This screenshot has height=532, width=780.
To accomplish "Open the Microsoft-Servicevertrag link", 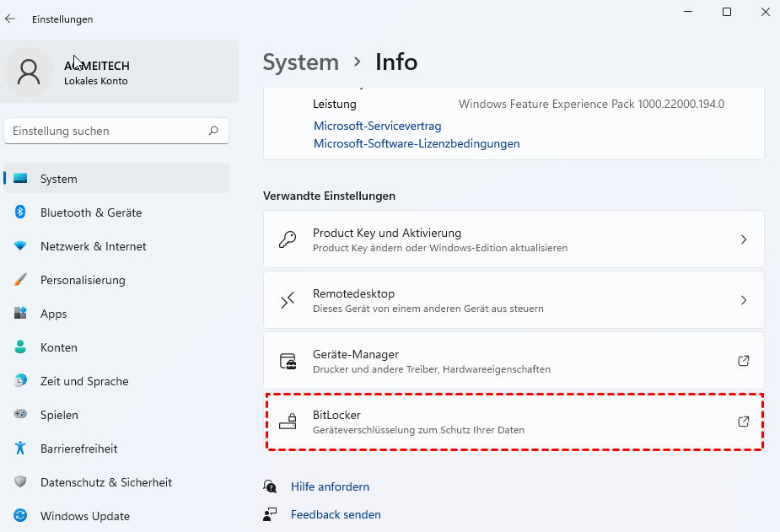I will (x=377, y=126).
